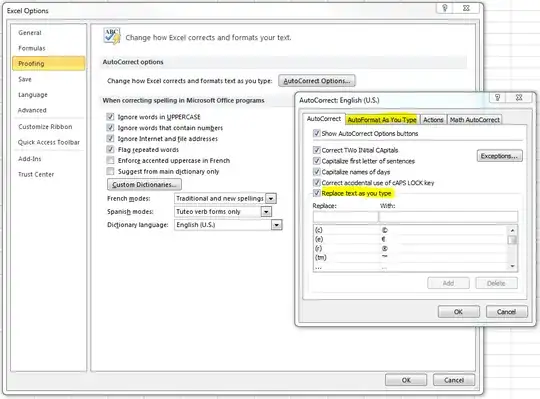Switch to AutoFormat As You Type tab
Image resolution: width=540 pixels, height=399 pixels.
pyautogui.click(x=382, y=120)
